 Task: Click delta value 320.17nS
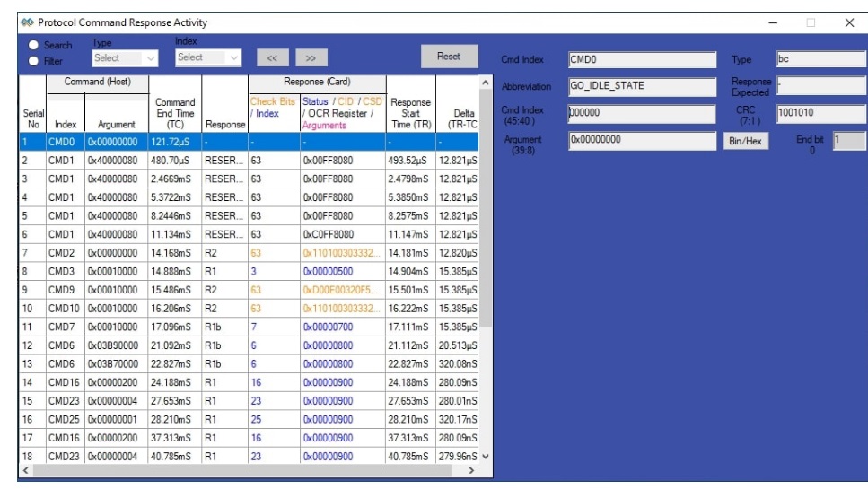tap(458, 419)
